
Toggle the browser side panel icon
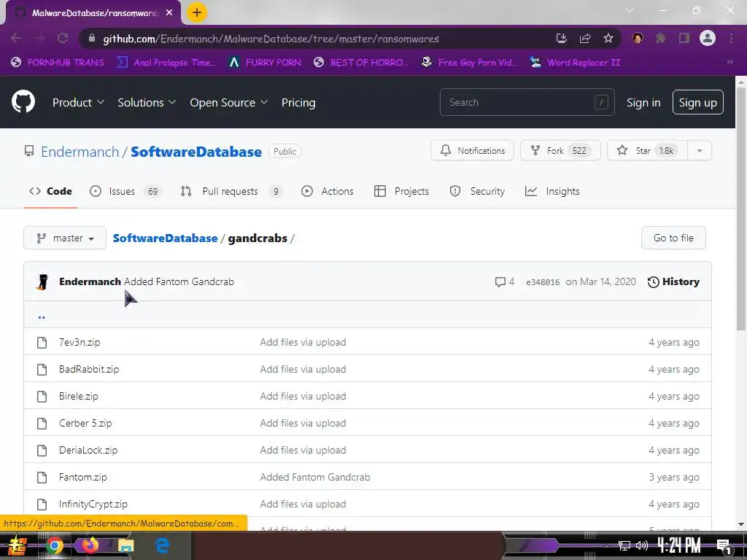tap(684, 38)
